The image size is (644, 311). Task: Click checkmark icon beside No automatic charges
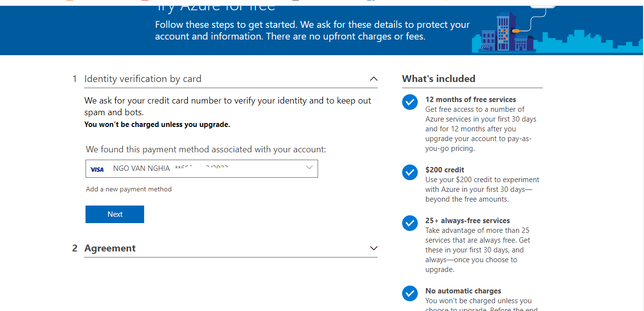(x=409, y=293)
